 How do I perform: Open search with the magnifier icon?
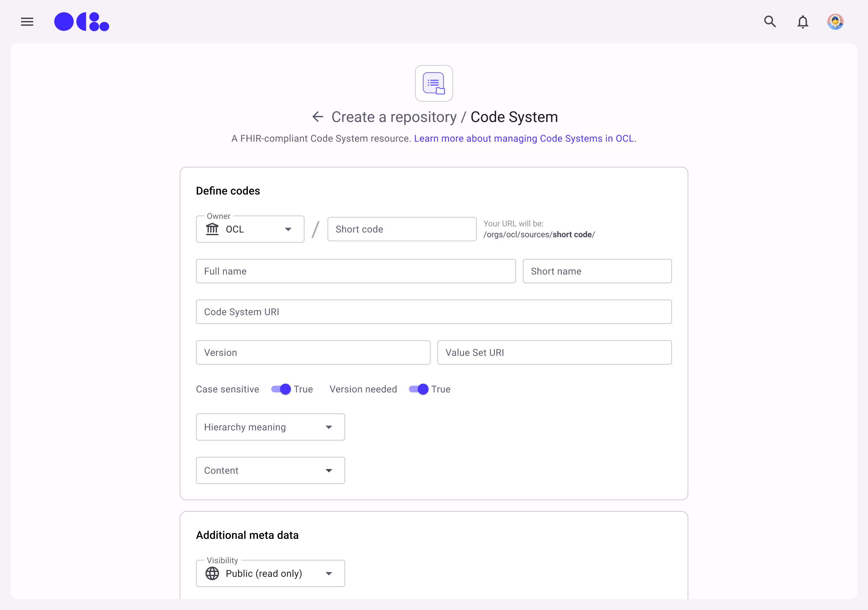point(770,22)
